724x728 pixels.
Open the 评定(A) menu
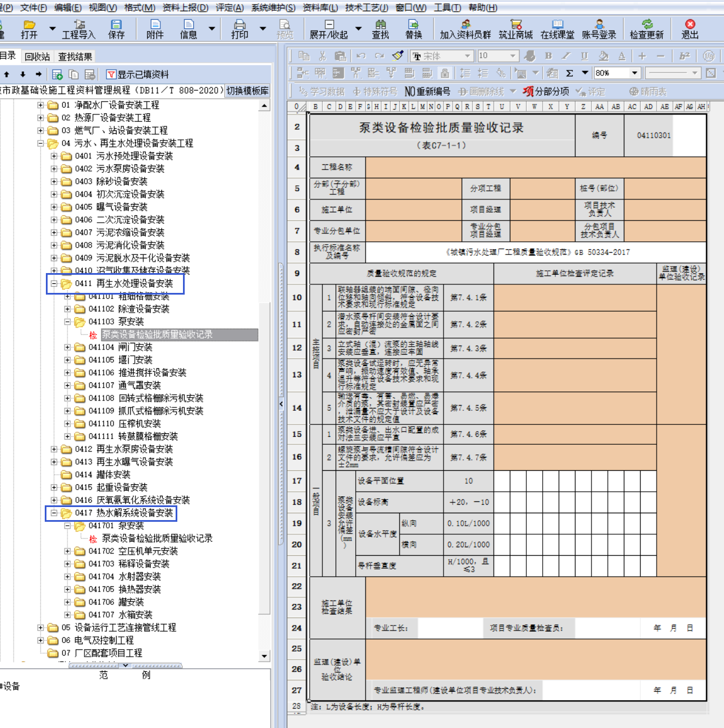click(x=229, y=7)
